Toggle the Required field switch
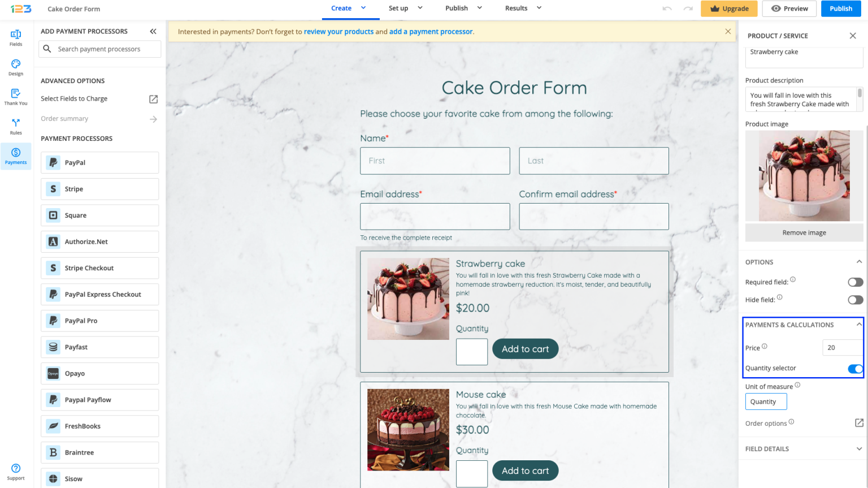The image size is (868, 488). pos(856,282)
